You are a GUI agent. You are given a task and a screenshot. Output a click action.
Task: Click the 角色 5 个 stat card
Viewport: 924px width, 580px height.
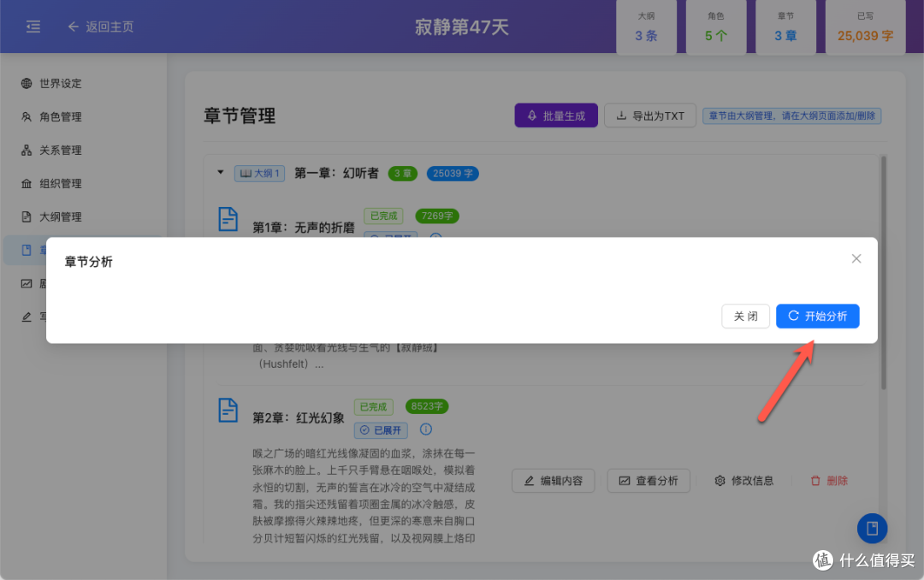click(716, 27)
